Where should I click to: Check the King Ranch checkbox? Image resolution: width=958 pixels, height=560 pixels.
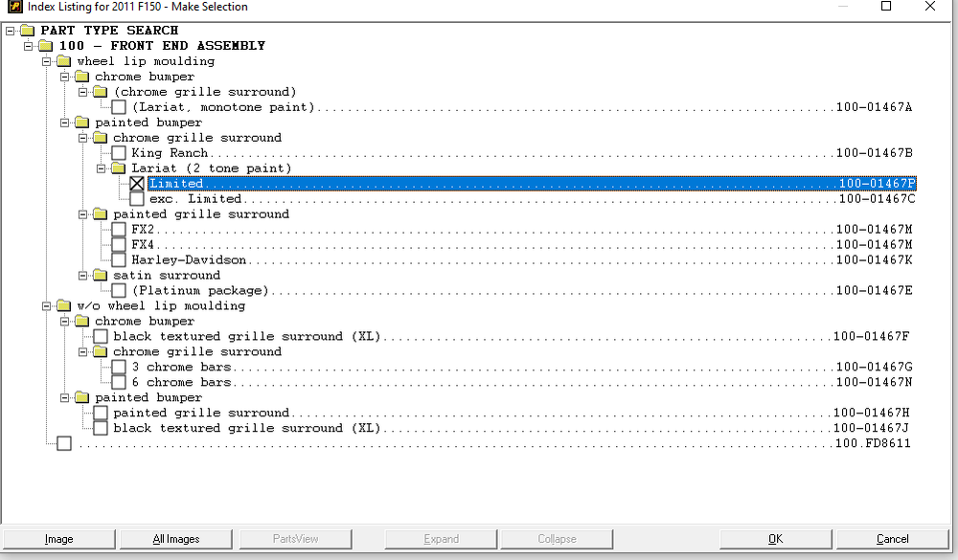(x=119, y=153)
